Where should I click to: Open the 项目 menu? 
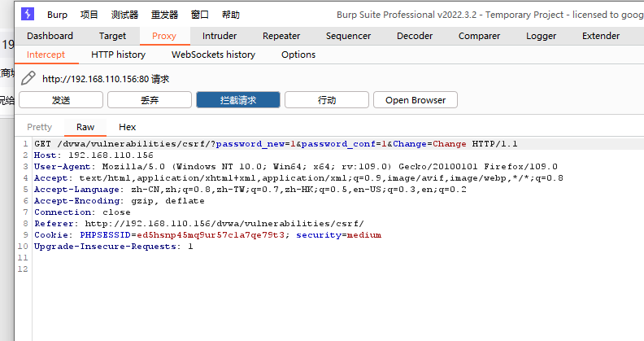pos(89,15)
